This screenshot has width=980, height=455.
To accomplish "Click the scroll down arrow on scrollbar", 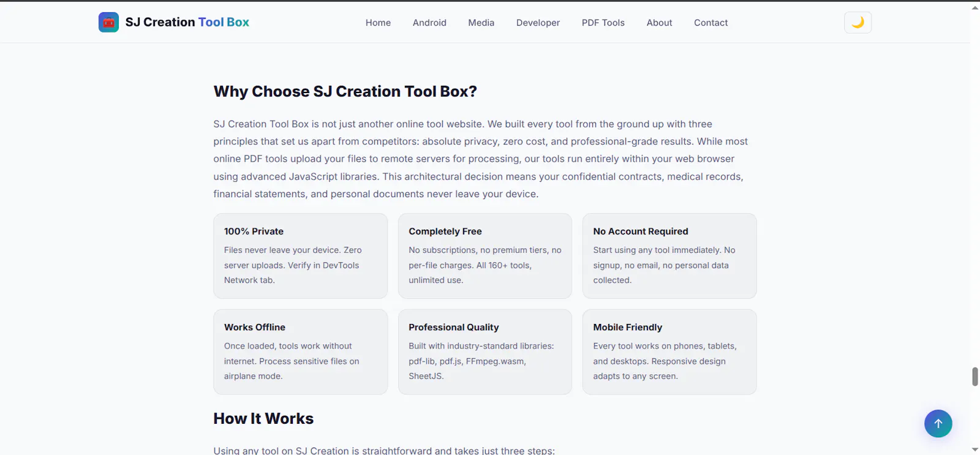I will [975, 449].
